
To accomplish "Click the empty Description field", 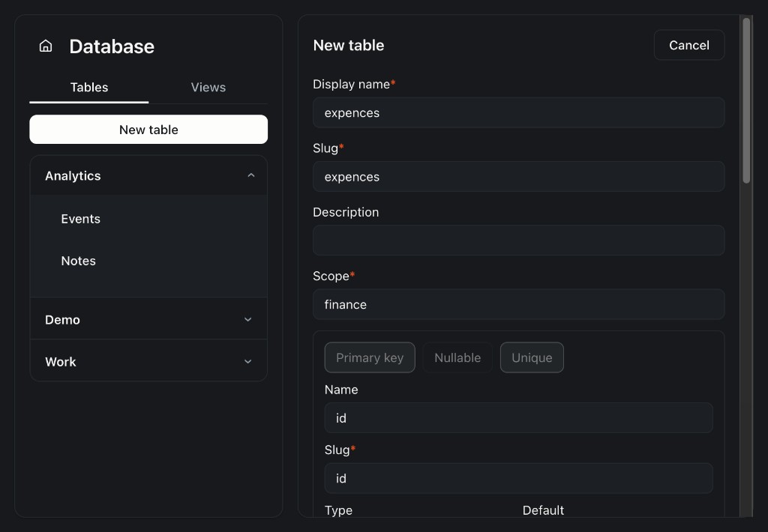I will (519, 241).
